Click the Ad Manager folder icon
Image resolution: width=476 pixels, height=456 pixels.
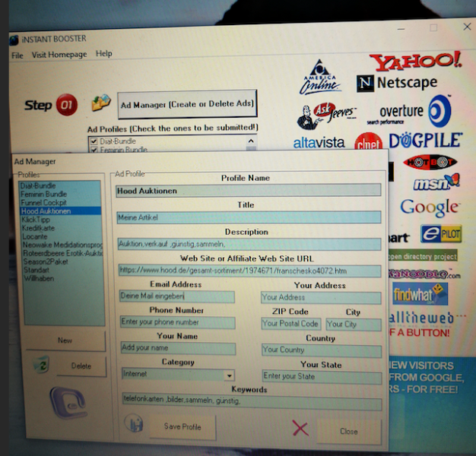tap(100, 103)
